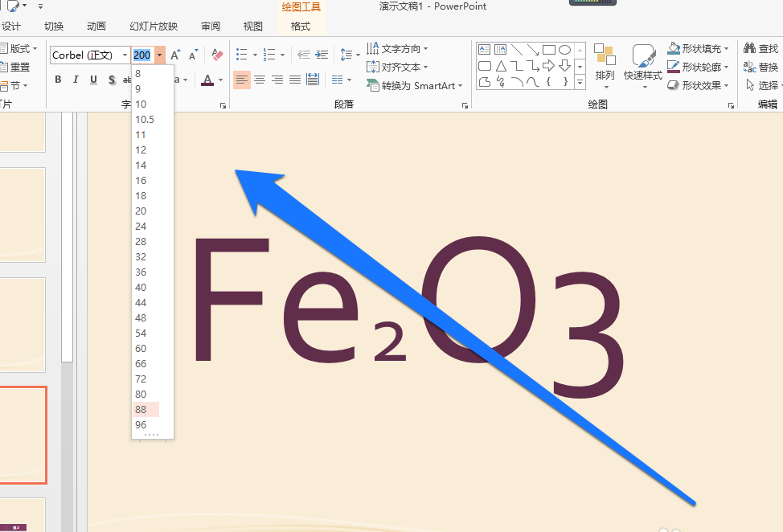This screenshot has width=783, height=532.
Task: Select the triangle shape
Action: point(501,65)
